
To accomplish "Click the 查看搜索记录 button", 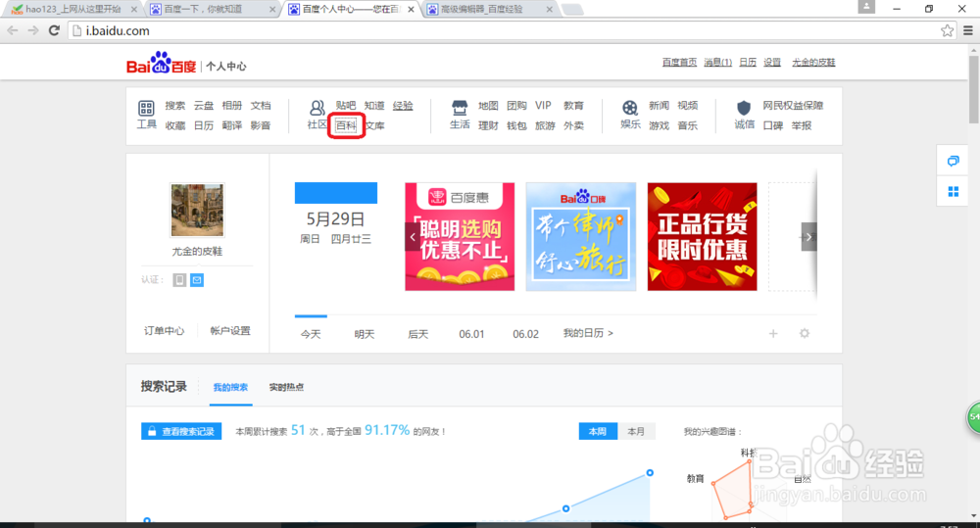I will [x=181, y=431].
